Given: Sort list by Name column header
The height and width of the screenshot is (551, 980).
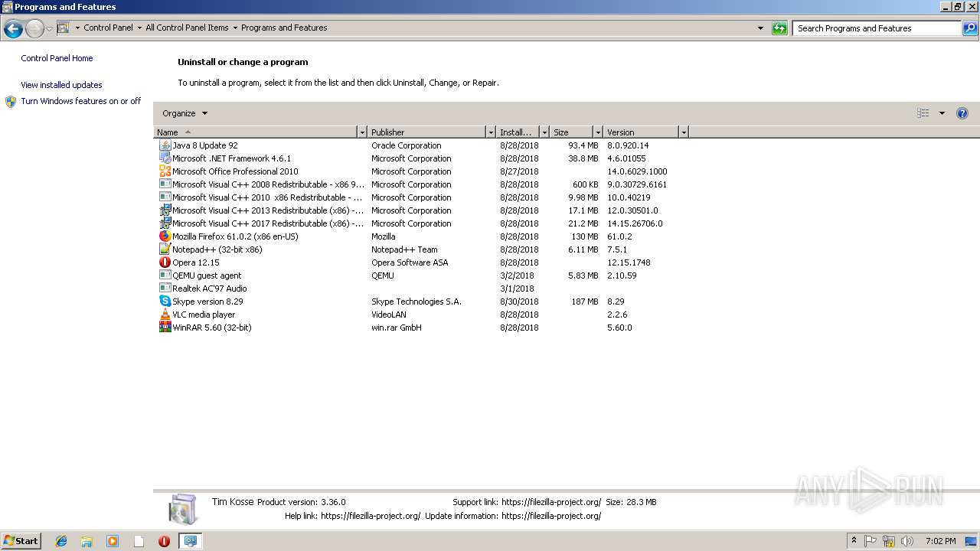Looking at the screenshot, I should coord(256,132).
